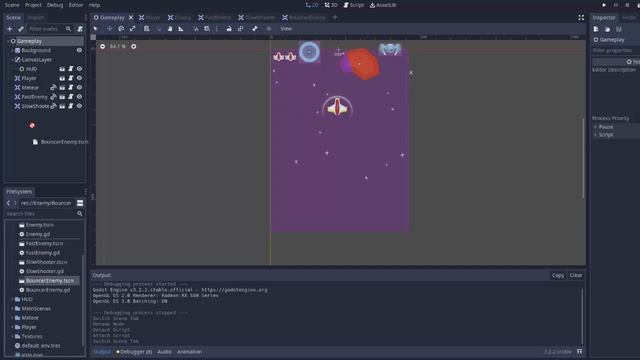Go back in FileSystem path history
The width and height of the screenshot is (640, 360).
coord(8,203)
